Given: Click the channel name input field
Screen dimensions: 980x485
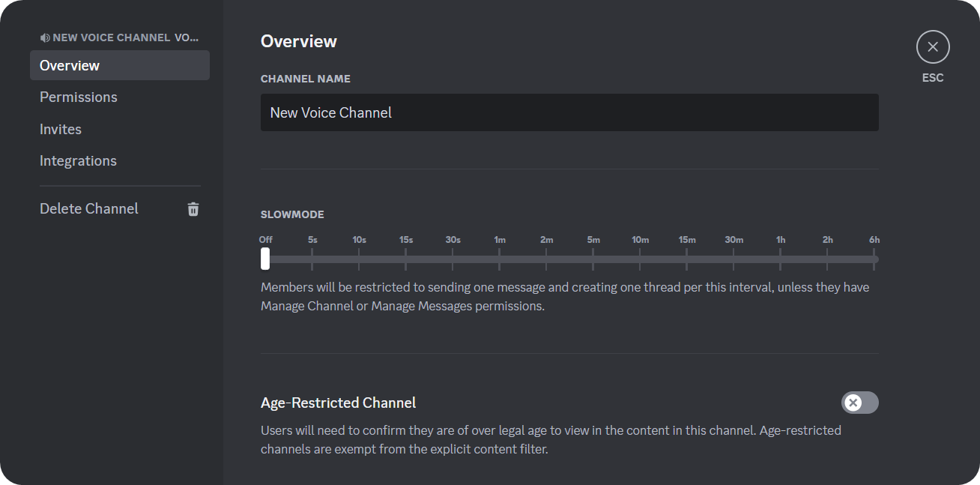Looking at the screenshot, I should 569,112.
